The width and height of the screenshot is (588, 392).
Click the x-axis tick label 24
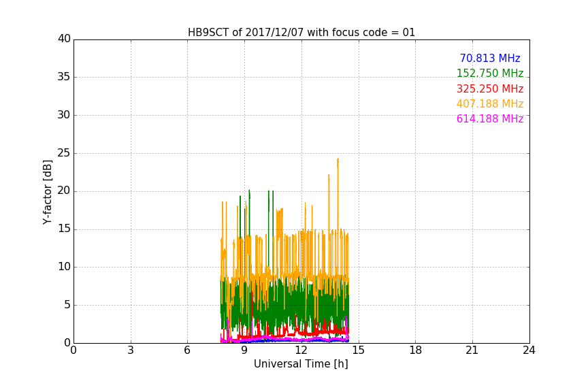coord(529,350)
